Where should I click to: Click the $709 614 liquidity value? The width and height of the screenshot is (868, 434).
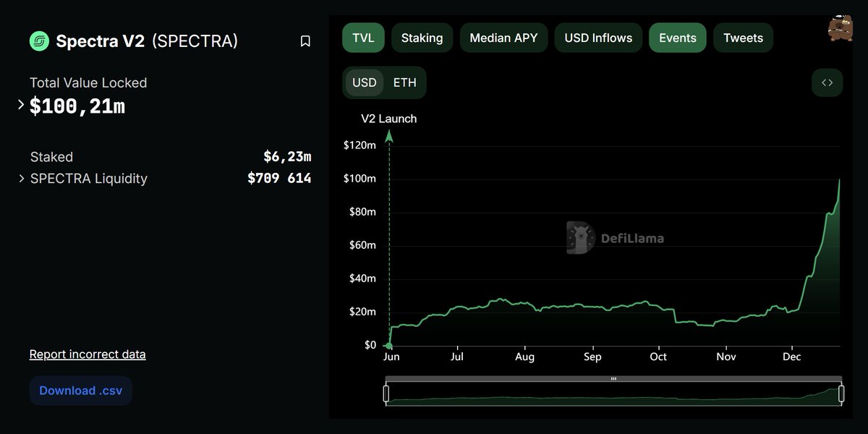(x=279, y=178)
